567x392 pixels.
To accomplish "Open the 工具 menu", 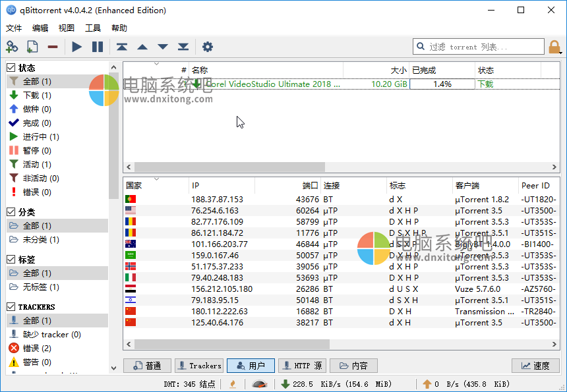I will click(x=93, y=28).
